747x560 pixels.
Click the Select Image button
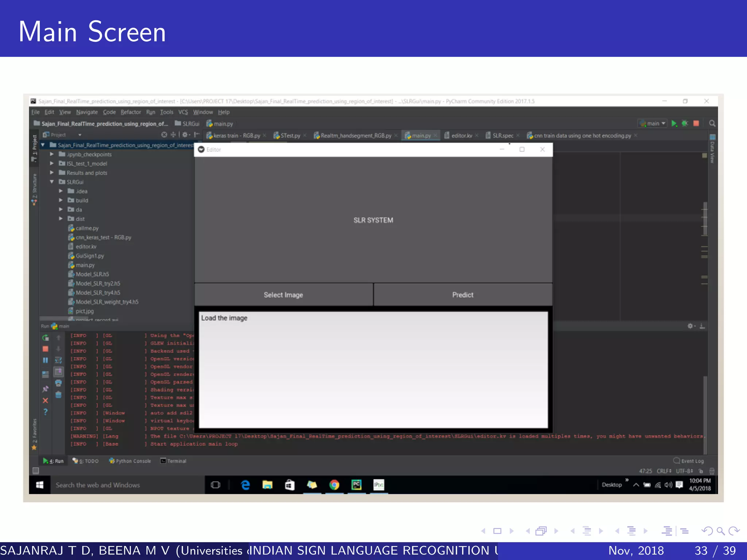pyautogui.click(x=283, y=295)
